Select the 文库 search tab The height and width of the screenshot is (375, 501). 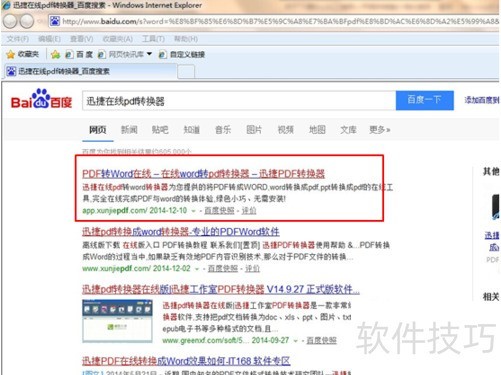pyautogui.click(x=348, y=130)
